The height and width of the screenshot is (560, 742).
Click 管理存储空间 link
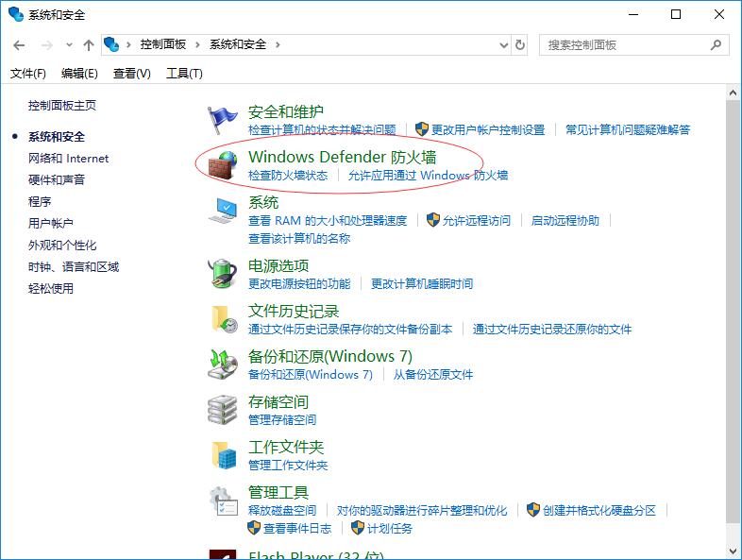click(x=282, y=419)
